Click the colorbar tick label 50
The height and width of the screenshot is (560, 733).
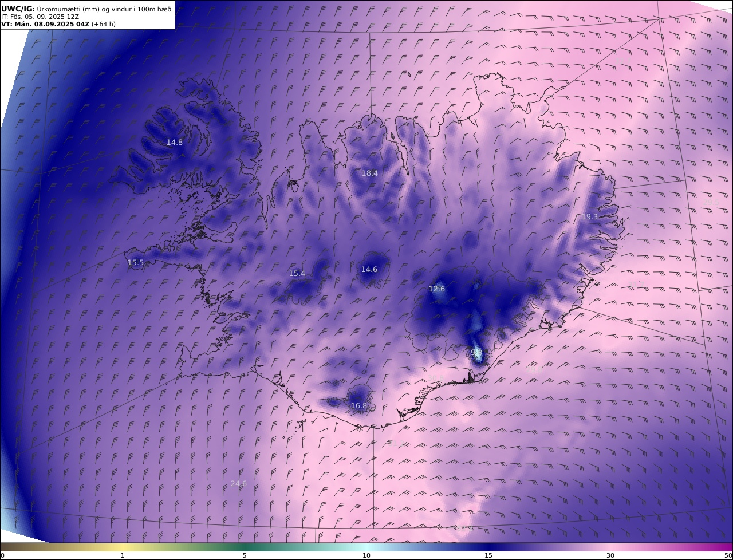point(728,555)
